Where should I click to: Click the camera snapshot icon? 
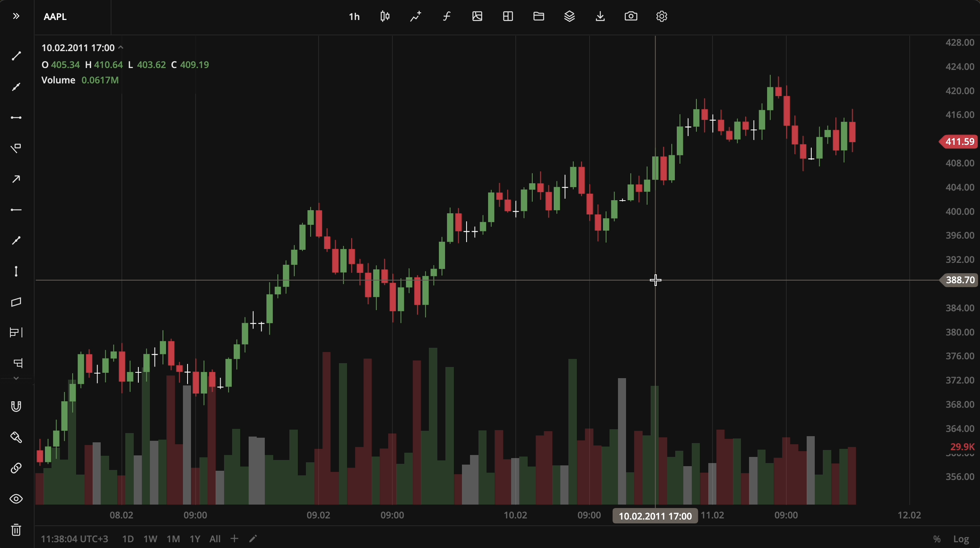(x=631, y=16)
